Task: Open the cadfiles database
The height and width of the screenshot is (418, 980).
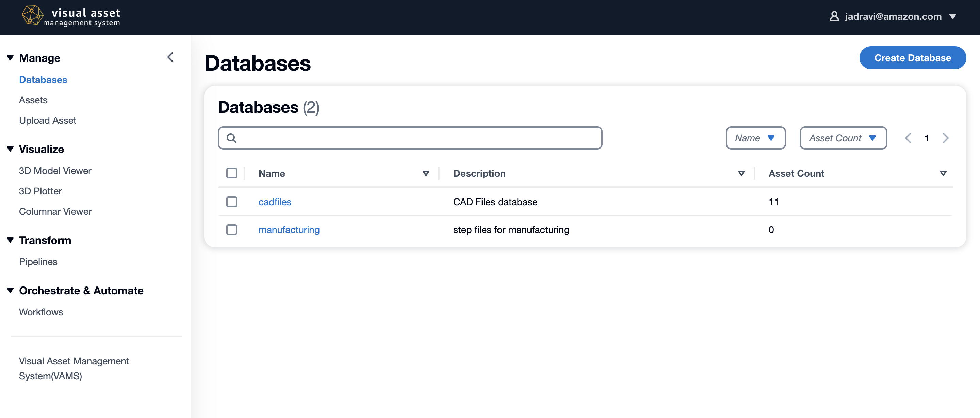Action: point(275,202)
